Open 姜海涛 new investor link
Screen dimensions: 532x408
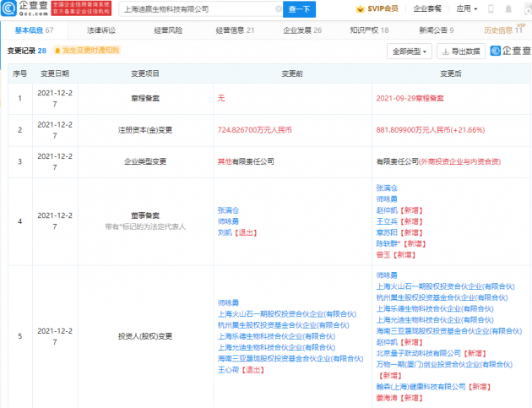387,398
